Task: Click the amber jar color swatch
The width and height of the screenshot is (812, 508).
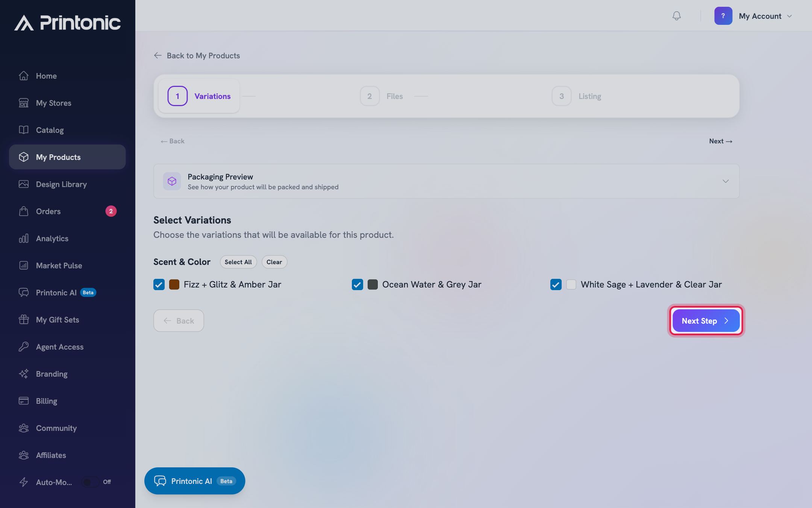Action: pos(174,284)
